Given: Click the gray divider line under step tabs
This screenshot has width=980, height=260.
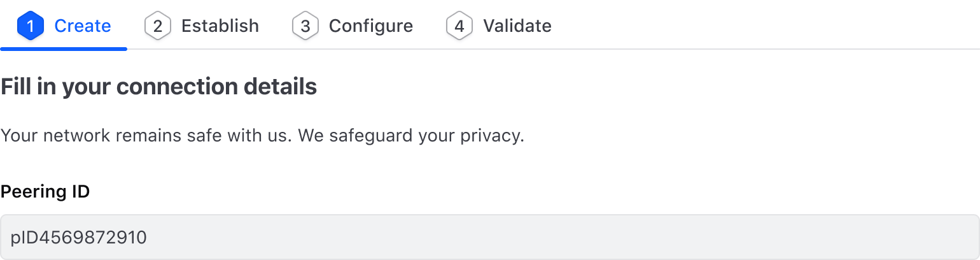Looking at the screenshot, I should (x=554, y=49).
